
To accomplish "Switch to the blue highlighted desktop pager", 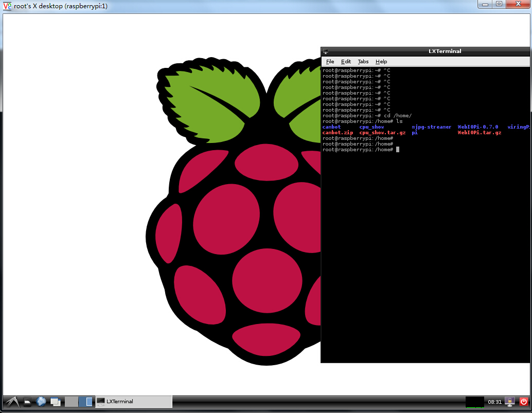I will click(x=85, y=402).
